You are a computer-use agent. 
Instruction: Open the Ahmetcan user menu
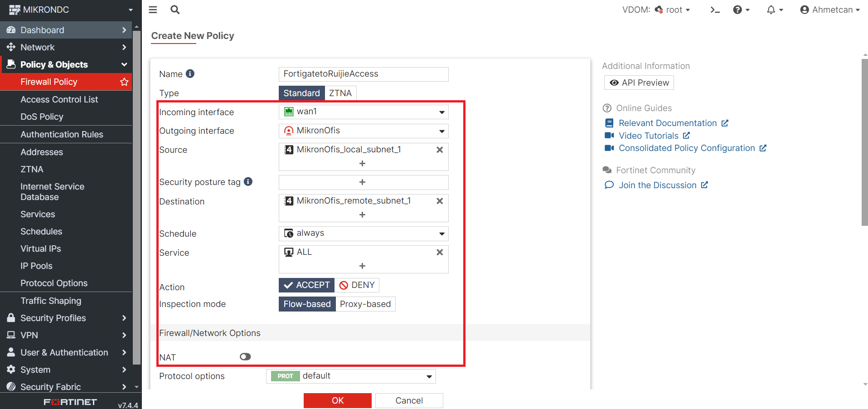click(830, 10)
